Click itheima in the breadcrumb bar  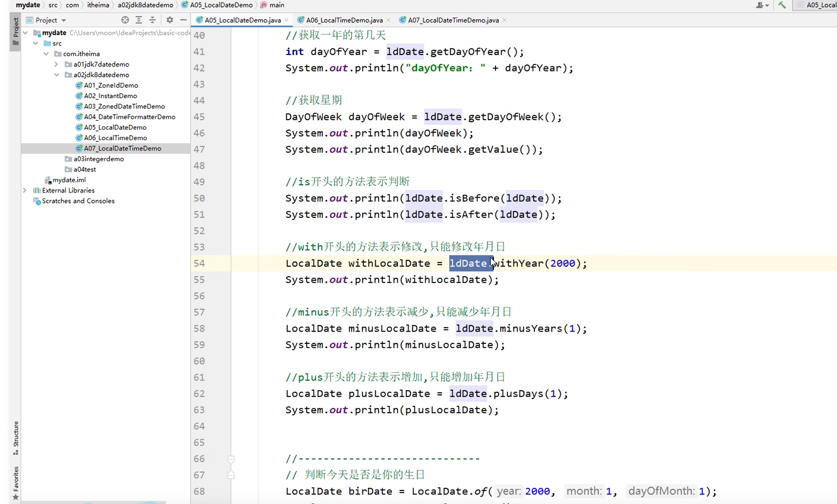click(x=99, y=5)
